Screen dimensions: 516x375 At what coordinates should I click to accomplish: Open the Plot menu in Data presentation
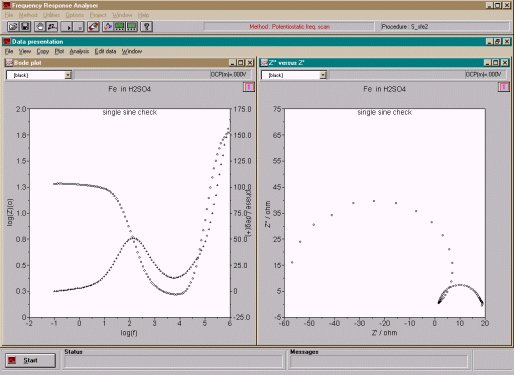click(59, 51)
